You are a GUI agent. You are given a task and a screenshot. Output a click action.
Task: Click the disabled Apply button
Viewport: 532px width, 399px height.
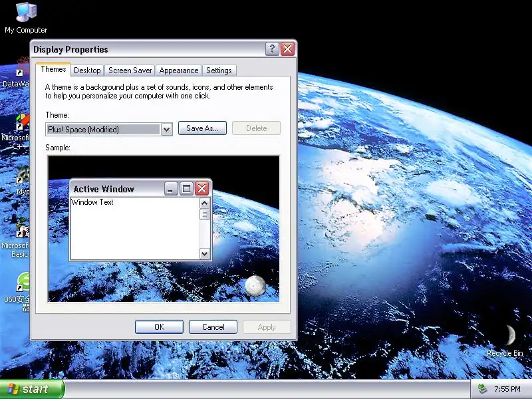(x=267, y=327)
